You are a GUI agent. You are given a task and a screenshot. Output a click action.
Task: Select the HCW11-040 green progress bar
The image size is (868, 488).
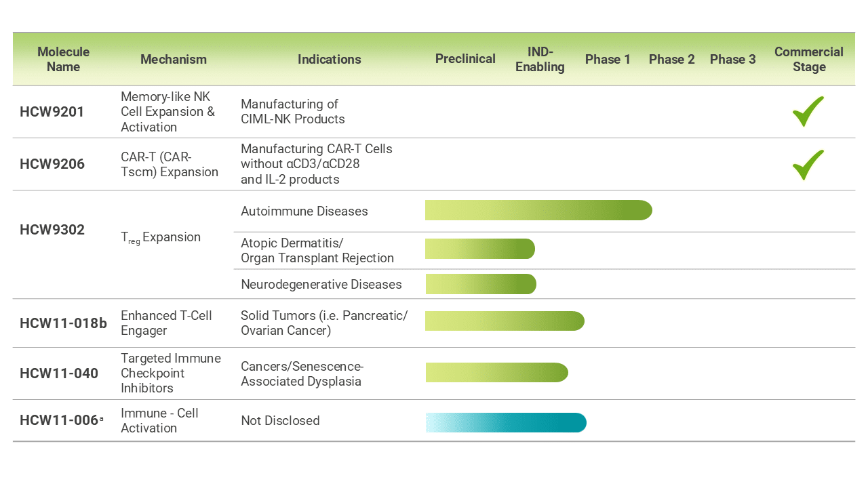pos(496,373)
